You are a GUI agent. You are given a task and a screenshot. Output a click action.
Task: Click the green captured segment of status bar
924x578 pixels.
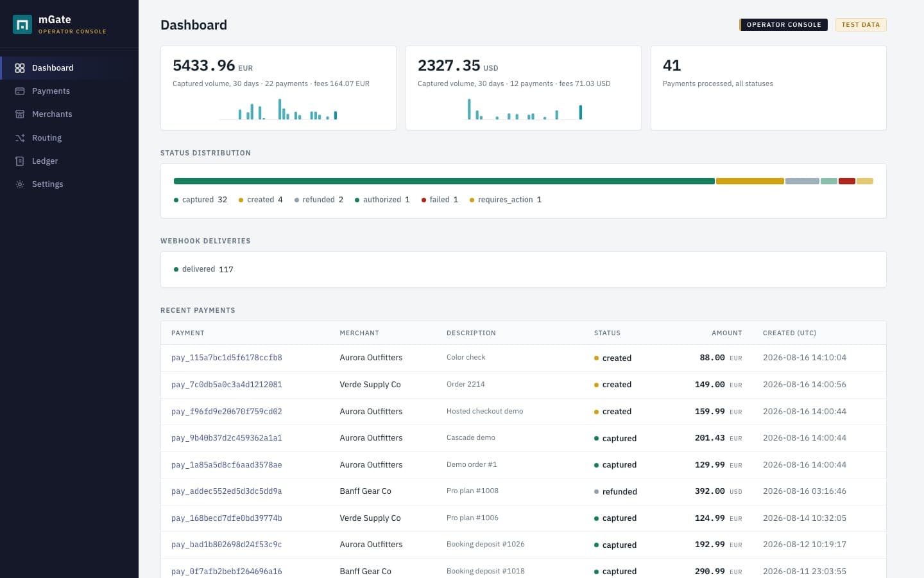click(444, 181)
